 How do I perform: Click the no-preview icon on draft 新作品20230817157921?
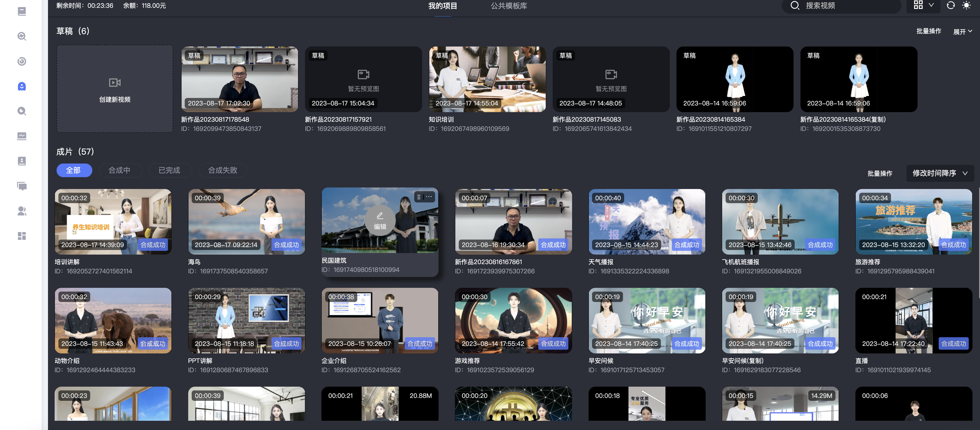(363, 74)
